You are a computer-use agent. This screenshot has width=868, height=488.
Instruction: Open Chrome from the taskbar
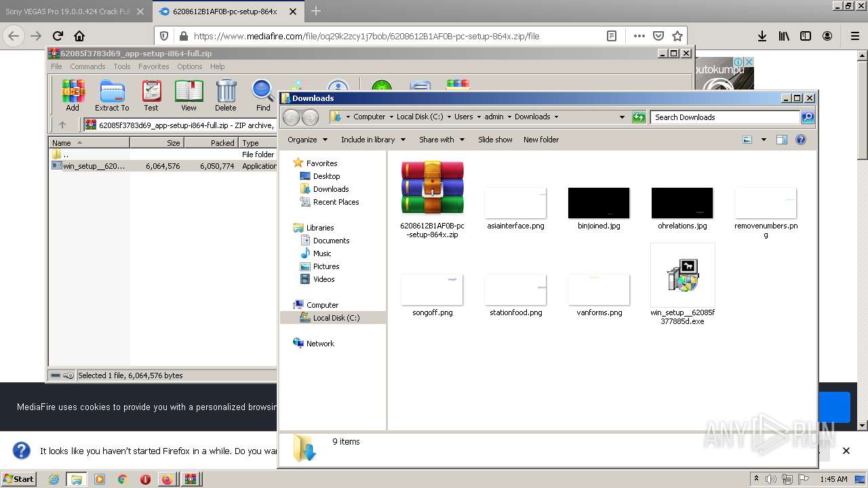click(x=122, y=479)
